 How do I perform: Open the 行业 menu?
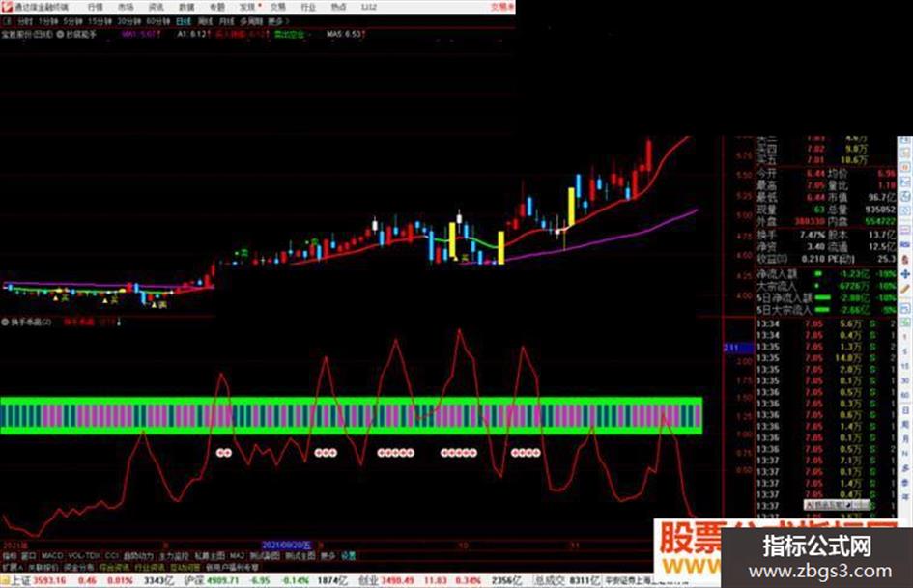pos(308,7)
